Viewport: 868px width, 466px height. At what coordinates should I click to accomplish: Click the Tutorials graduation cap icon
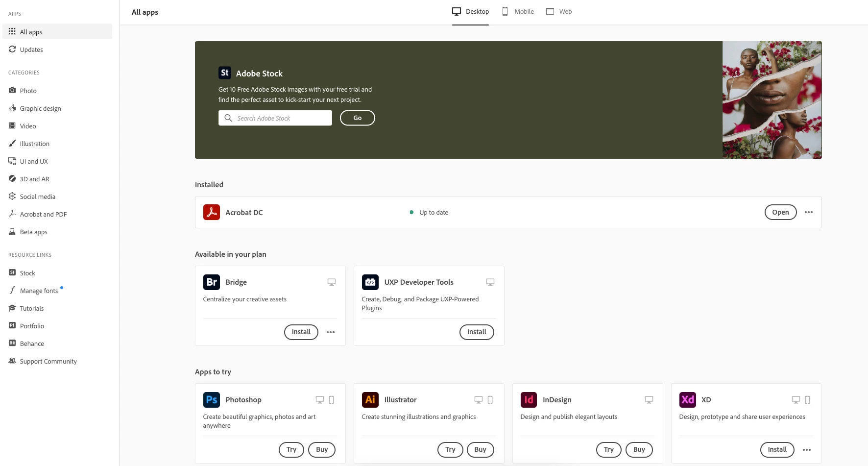point(12,308)
